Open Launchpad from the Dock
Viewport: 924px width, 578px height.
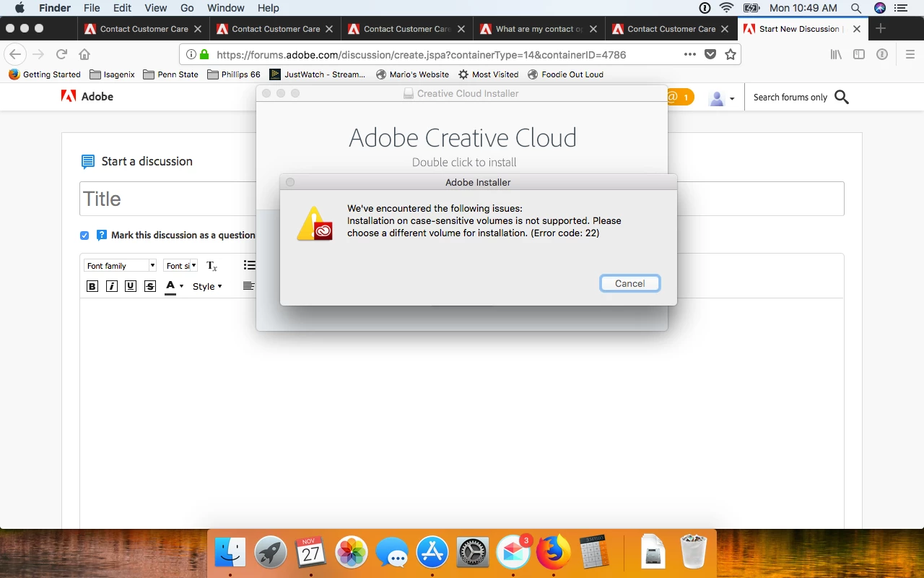tap(271, 553)
